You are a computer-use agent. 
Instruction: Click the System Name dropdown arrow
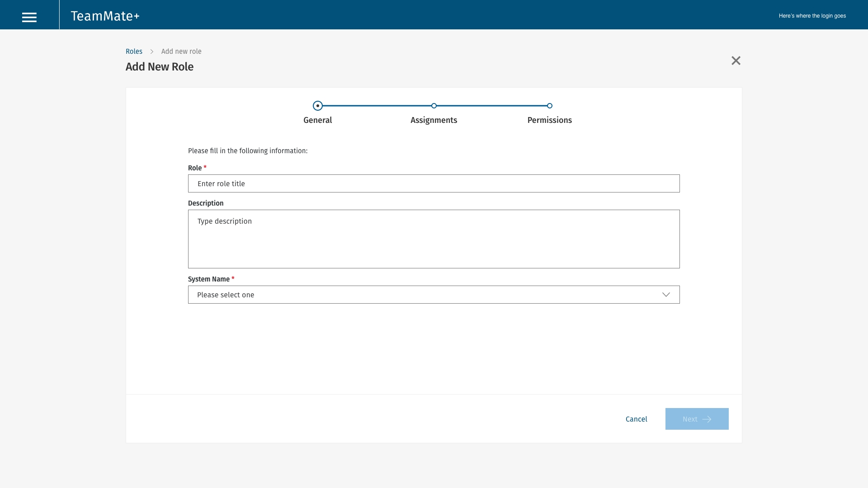coord(666,295)
